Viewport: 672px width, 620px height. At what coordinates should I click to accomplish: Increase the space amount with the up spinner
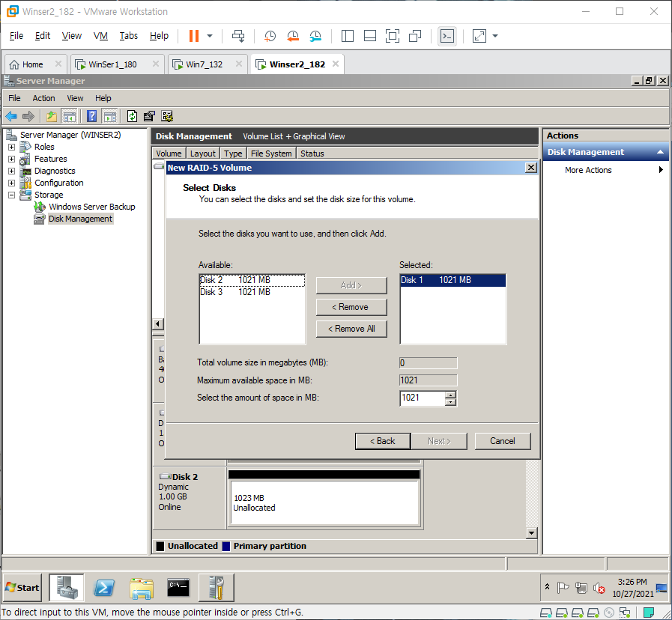[x=450, y=394]
